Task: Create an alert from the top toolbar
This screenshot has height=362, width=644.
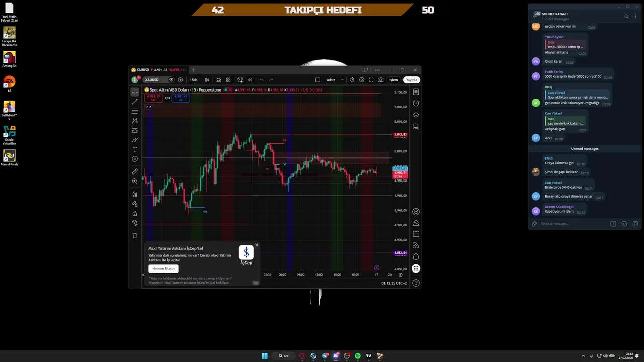Action: 240,80
